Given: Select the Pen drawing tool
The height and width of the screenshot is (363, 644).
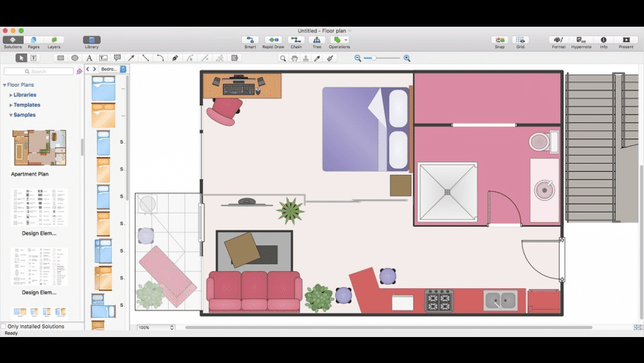Looking at the screenshot, I should point(175,58).
